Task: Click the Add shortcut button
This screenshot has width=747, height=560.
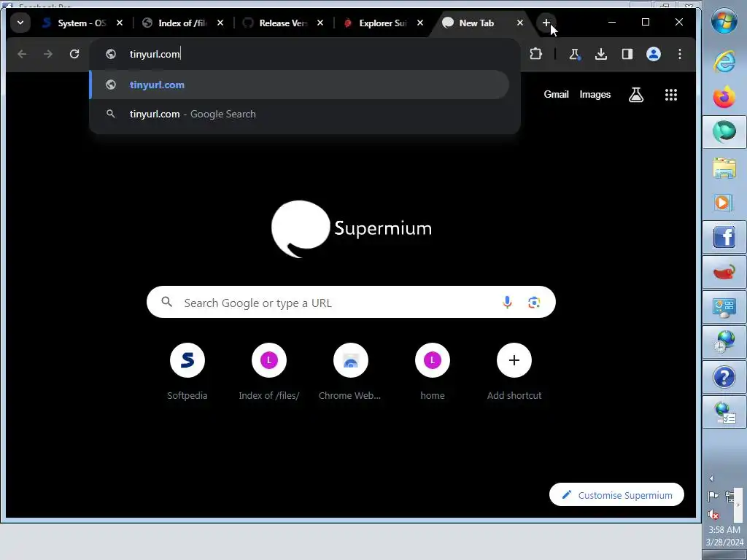Action: 514,371
